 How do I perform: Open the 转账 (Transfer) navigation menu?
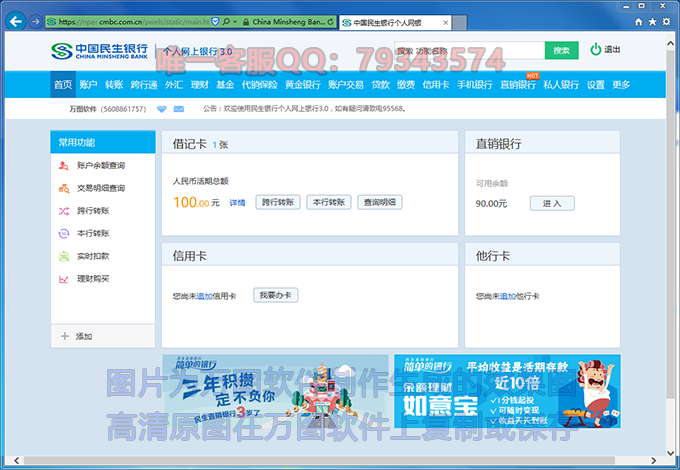click(114, 85)
